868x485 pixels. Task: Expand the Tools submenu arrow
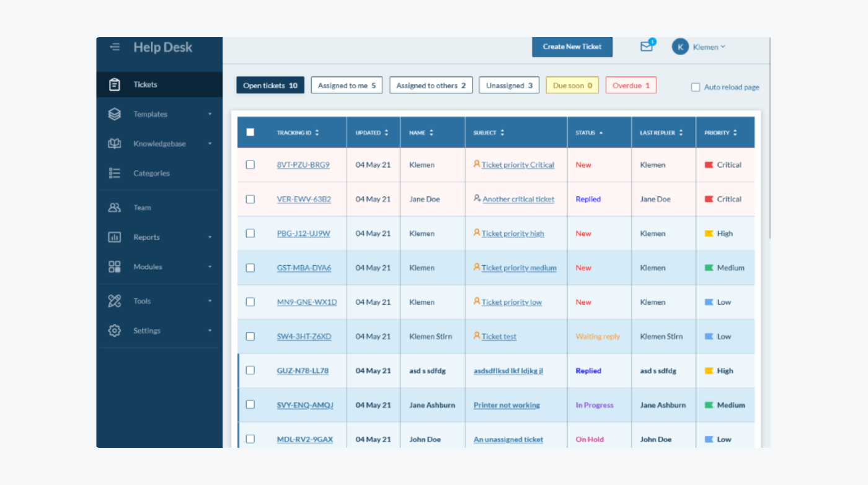pyautogui.click(x=210, y=301)
